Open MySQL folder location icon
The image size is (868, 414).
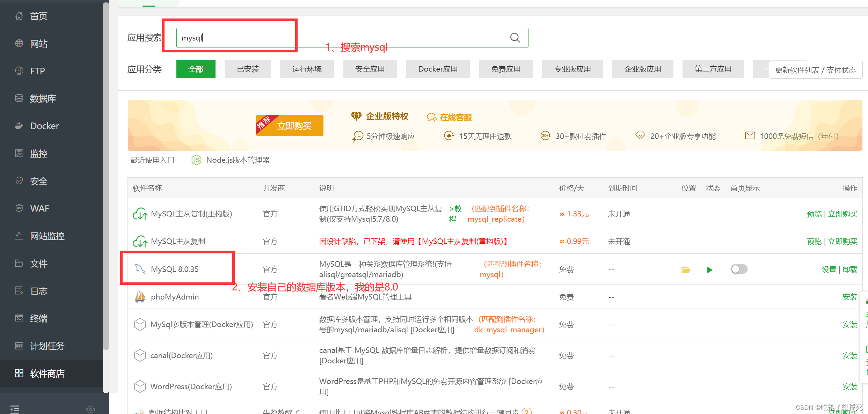pos(686,270)
